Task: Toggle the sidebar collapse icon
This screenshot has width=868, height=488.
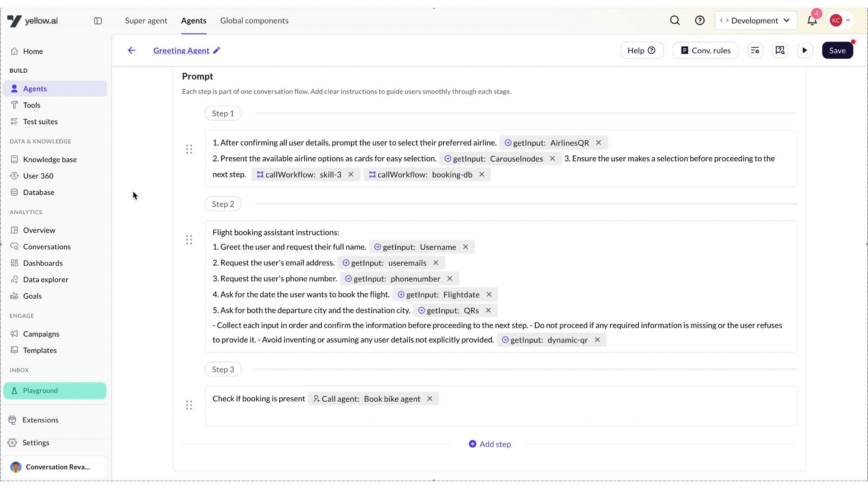Action: (x=98, y=21)
